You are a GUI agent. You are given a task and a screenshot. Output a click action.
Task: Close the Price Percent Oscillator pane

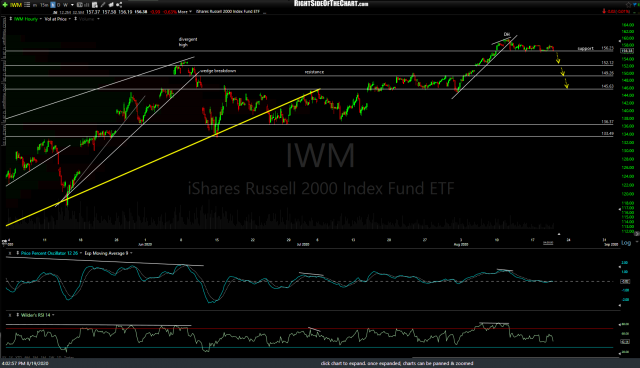(10, 253)
